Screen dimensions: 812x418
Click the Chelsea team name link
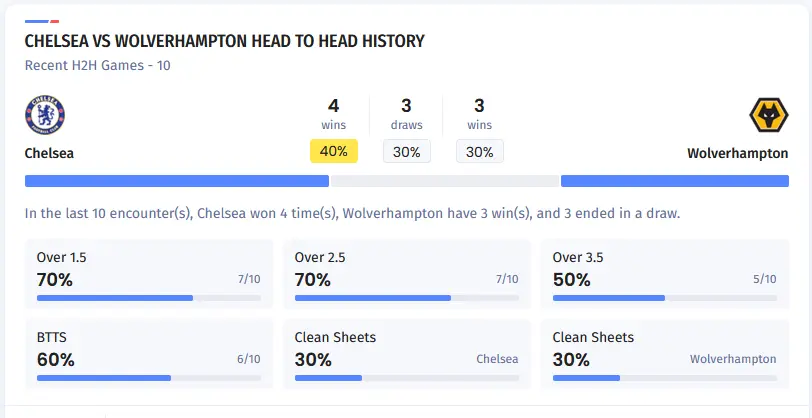pos(49,154)
